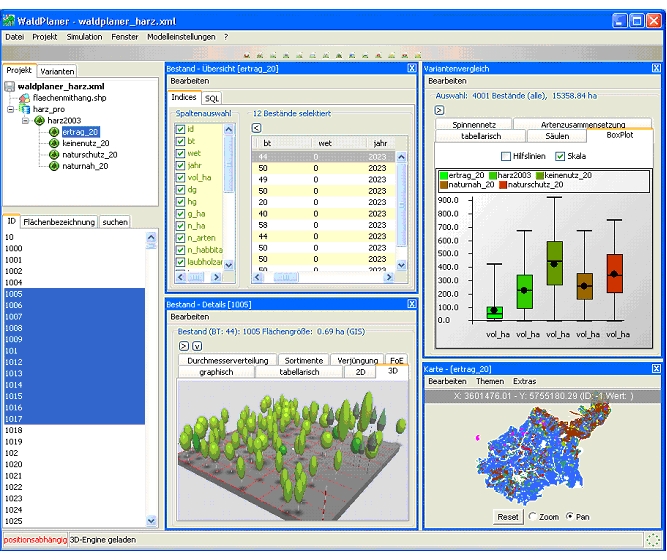
Task: Click the flaechenmithang.shp shapefile icon
Action: (x=23, y=98)
